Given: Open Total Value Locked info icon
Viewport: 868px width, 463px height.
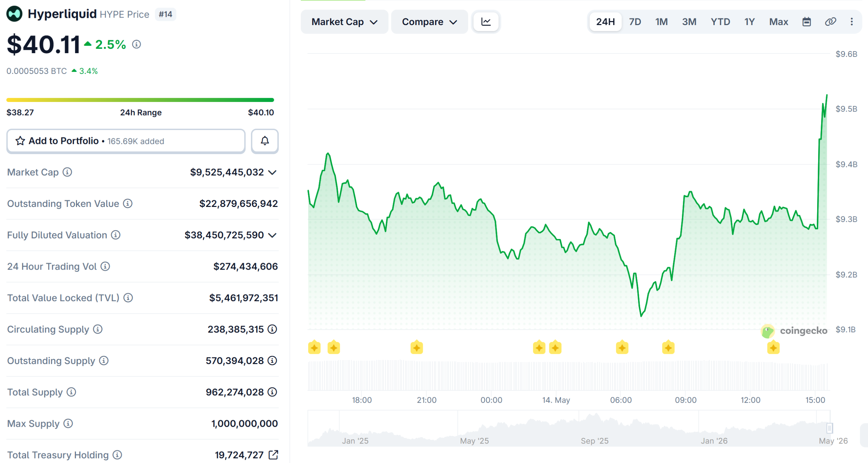Looking at the screenshot, I should pyautogui.click(x=128, y=298).
